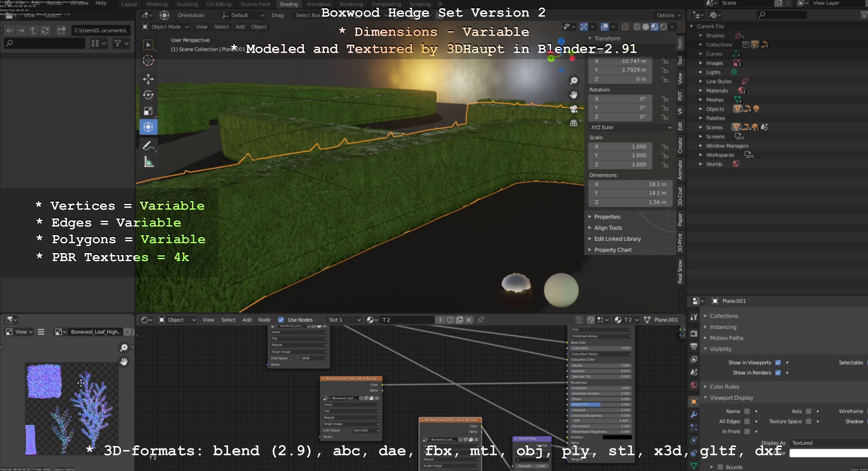Choose the Measure tool
Viewport: 868px width, 471px height.
click(x=148, y=162)
